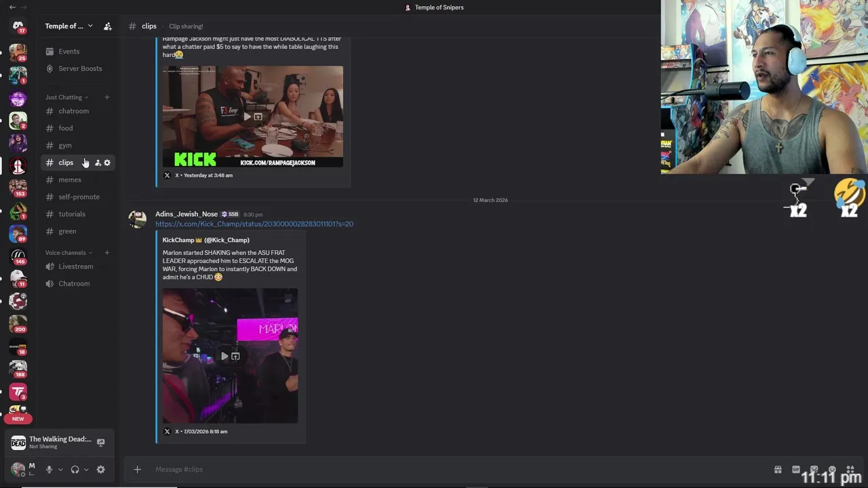
Task: Click 'Clip sharing!' channel topic
Action: point(186,26)
